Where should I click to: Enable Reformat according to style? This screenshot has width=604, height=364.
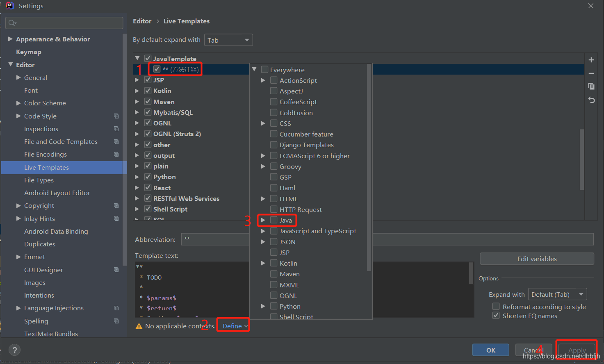click(x=496, y=307)
